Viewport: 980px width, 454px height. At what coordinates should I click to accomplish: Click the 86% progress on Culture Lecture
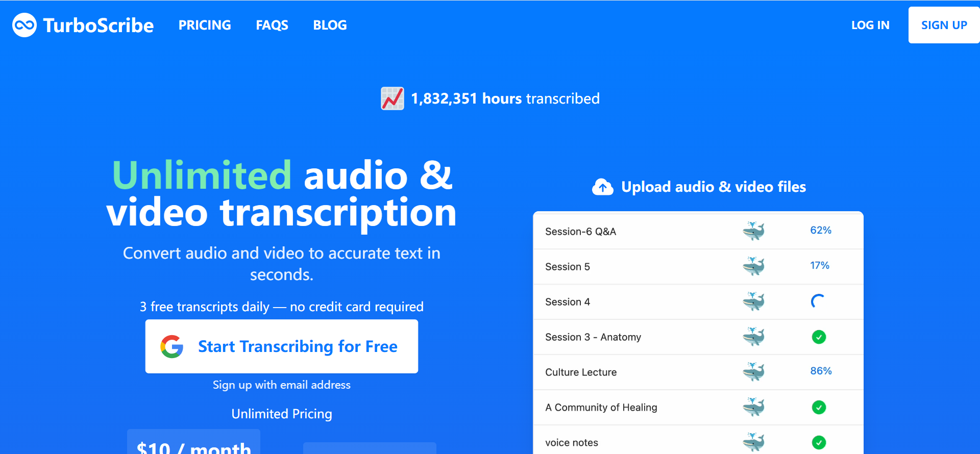click(821, 371)
